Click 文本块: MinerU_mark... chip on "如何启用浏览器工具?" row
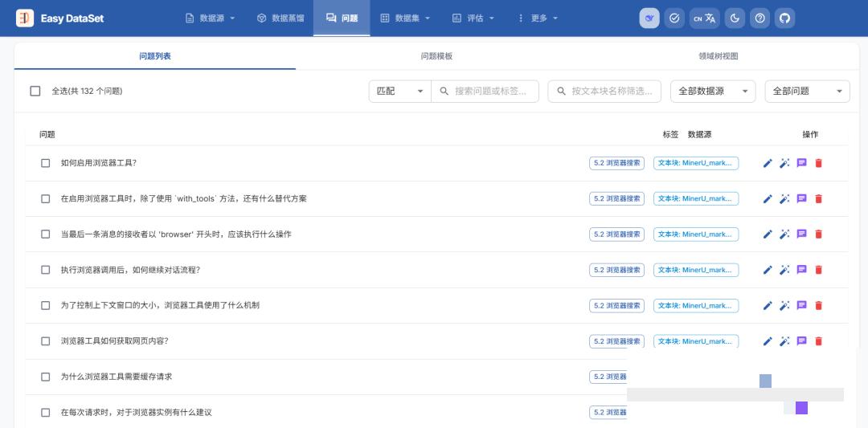Image resolution: width=868 pixels, height=428 pixels. pos(696,163)
